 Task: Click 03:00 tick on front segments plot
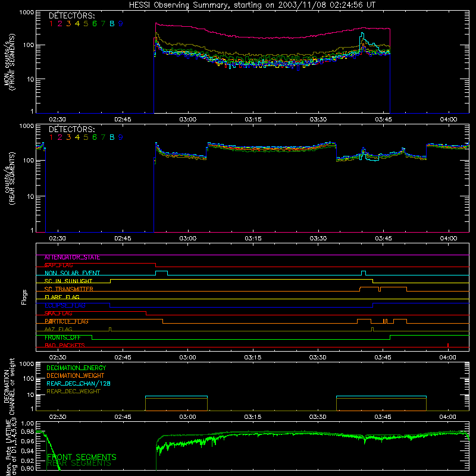(x=188, y=120)
